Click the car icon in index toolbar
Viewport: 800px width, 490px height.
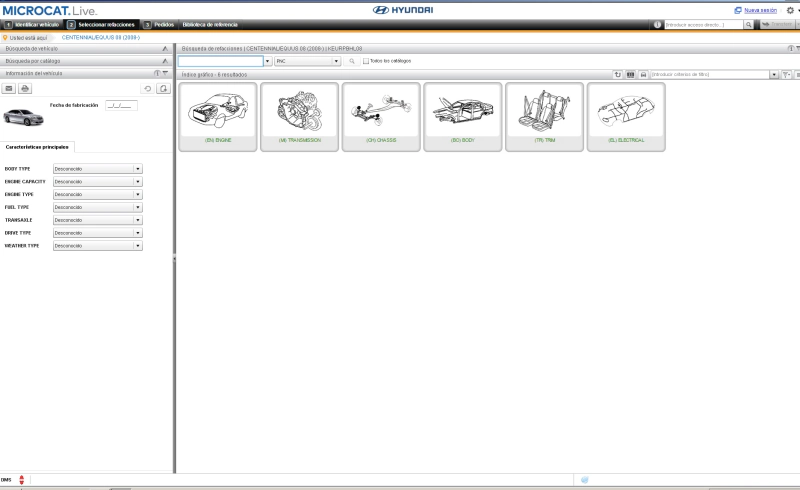click(x=643, y=74)
